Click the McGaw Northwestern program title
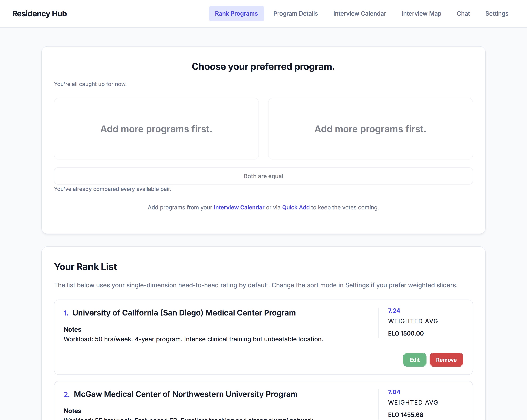This screenshot has height=420, width=527. 186,394
